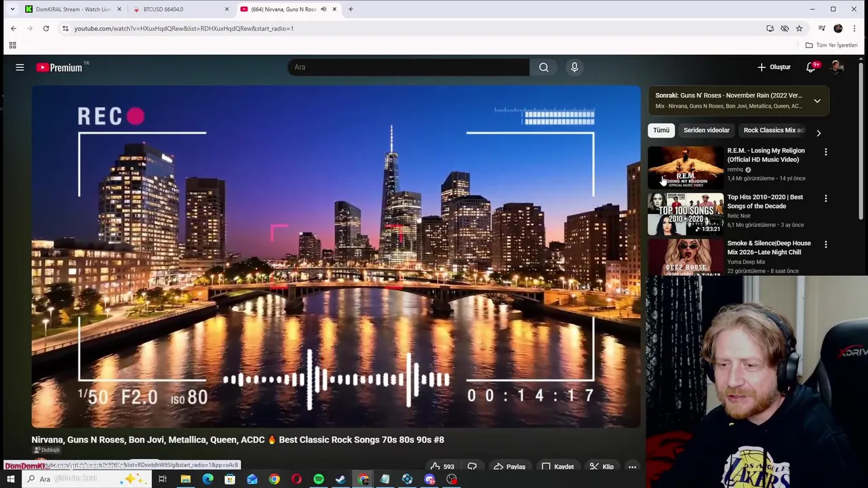Open the Relic Noir channel name

pos(738,216)
